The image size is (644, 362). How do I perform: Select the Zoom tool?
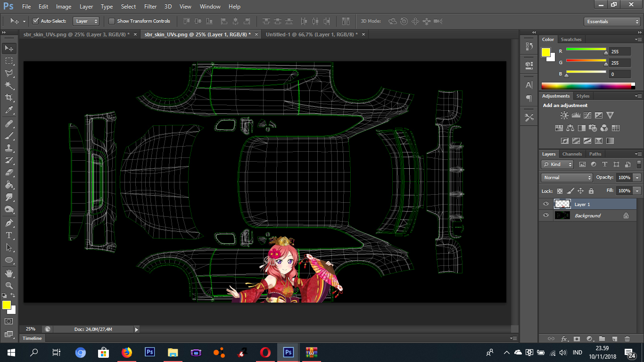click(9, 285)
